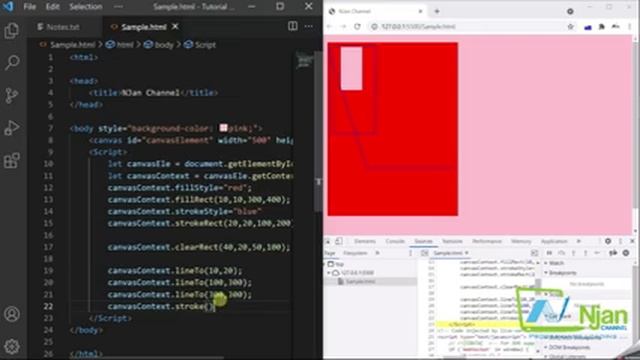This screenshot has height=360, width=640.
Task: Toggle pause on exceptions button
Action: tap(626, 253)
